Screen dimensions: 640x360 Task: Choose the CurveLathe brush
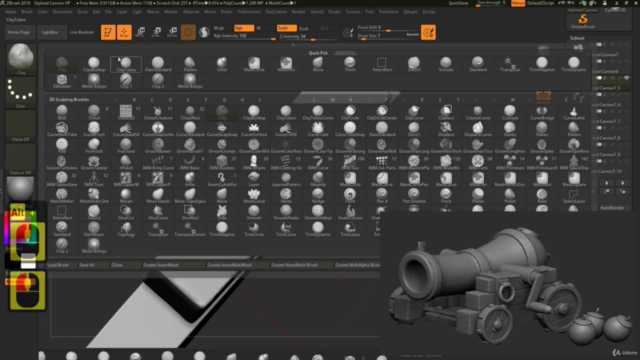point(574,112)
